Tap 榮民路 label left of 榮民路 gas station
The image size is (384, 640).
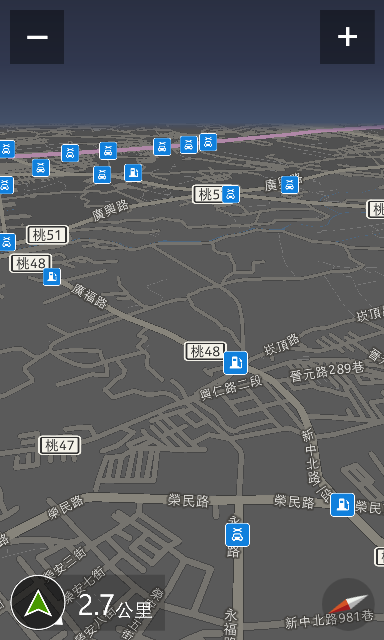[294, 502]
